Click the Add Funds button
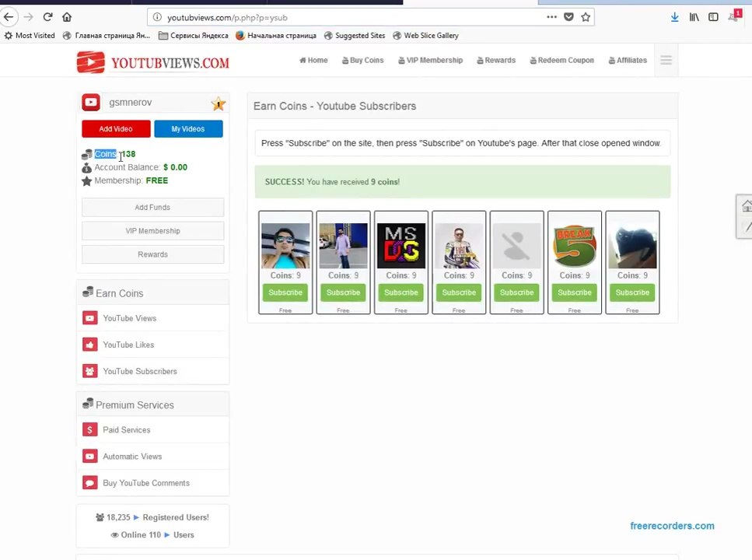 point(152,208)
